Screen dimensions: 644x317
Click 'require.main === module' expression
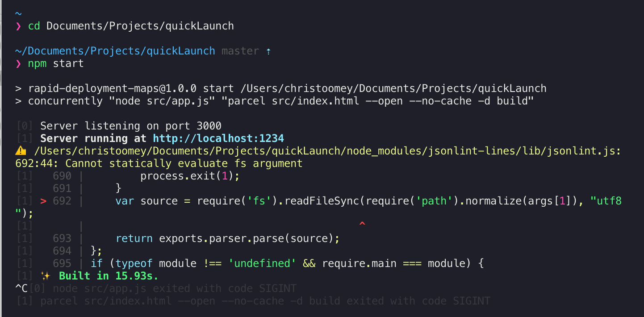tap(393, 263)
